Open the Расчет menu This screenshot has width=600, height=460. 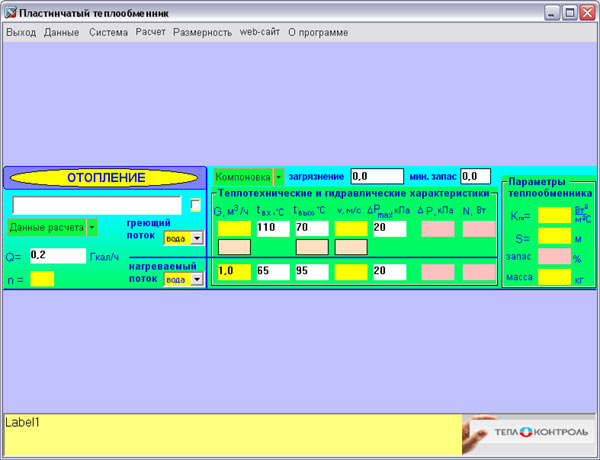coord(151,32)
